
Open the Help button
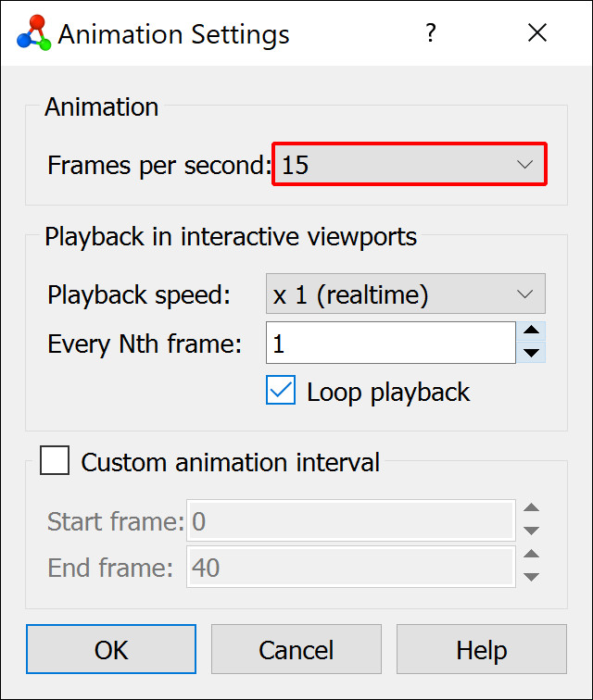pos(481,650)
